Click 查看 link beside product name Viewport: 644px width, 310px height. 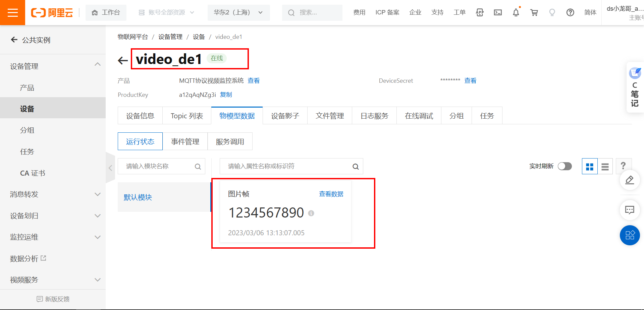click(x=254, y=80)
